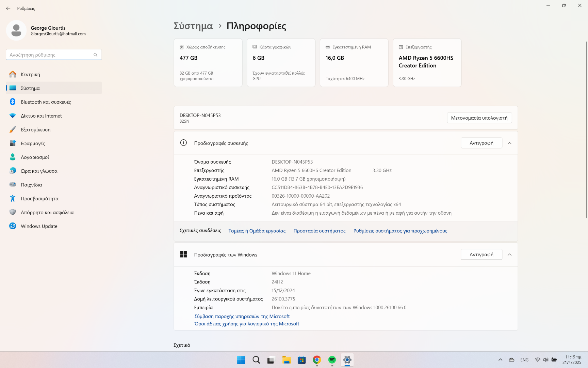Image resolution: width=588 pixels, height=368 pixels.
Task: Open Ρυθμίσεις συστήματος για προχωρημένους link
Action: (400, 231)
